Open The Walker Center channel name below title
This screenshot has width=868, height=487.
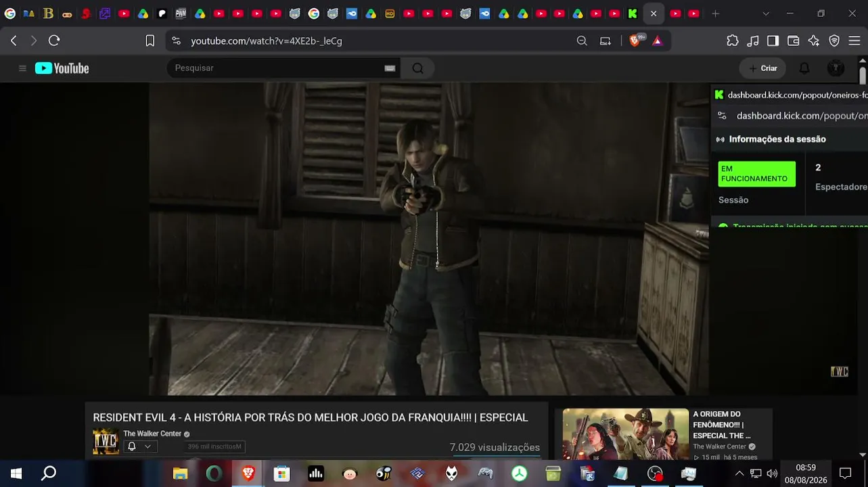152,434
